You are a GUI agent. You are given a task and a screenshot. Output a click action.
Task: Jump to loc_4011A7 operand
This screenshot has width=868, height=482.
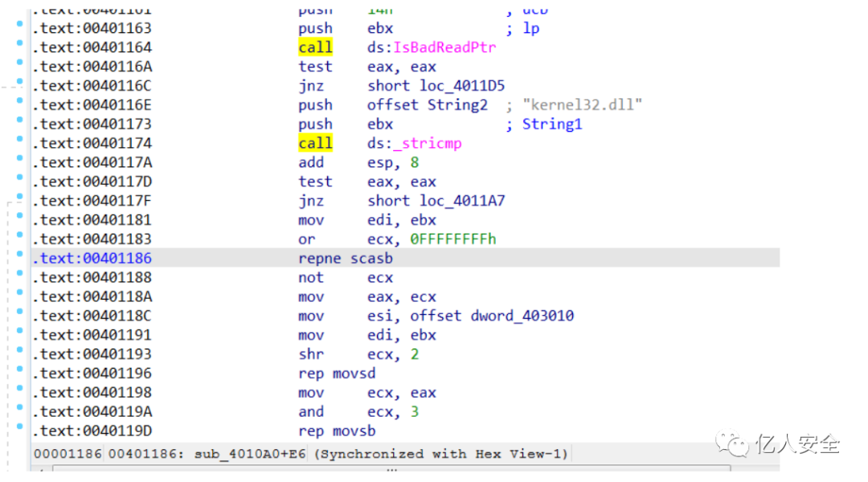tap(462, 201)
